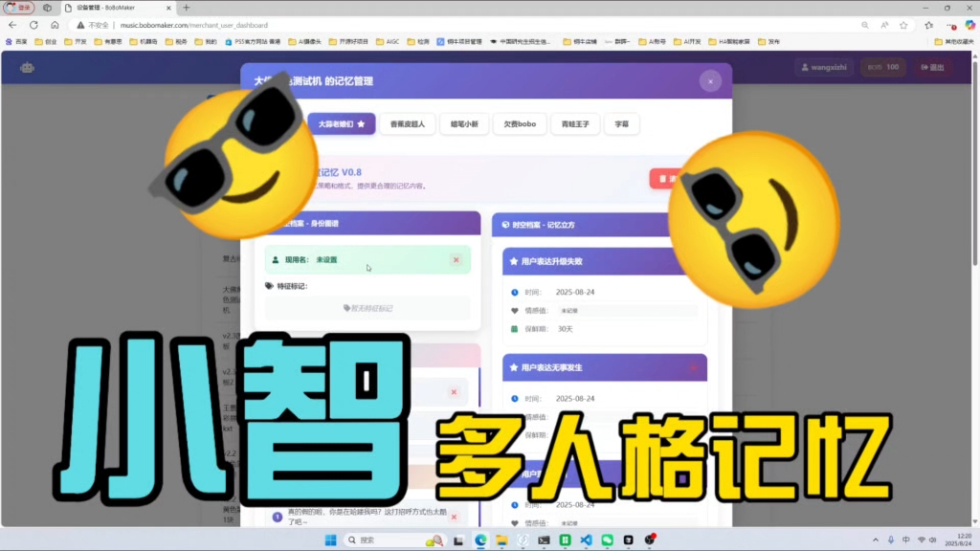
Task: Open the wangxizhi user account button
Action: tap(824, 68)
